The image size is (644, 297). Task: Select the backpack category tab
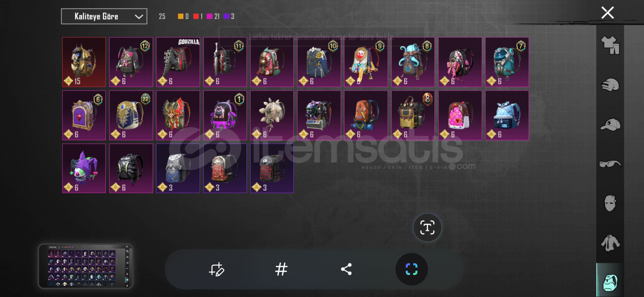tap(610, 282)
